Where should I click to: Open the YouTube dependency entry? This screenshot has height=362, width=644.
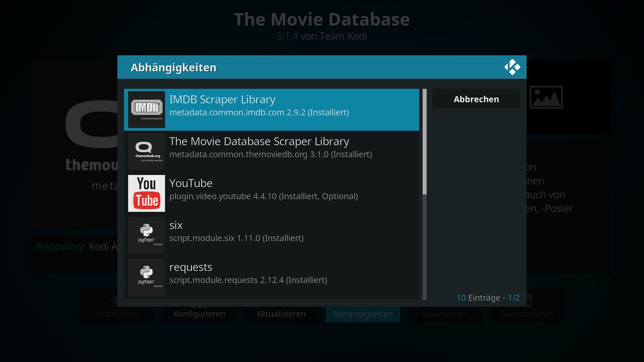(x=272, y=194)
